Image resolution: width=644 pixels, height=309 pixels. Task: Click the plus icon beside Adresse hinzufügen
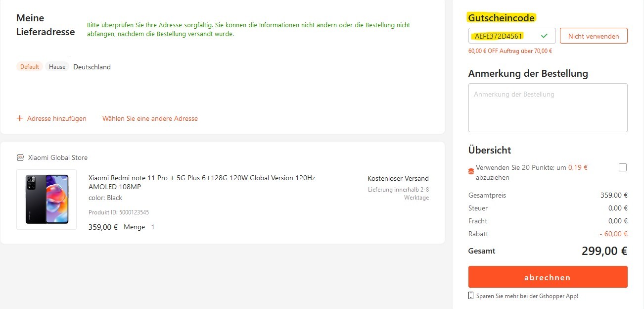tap(20, 118)
